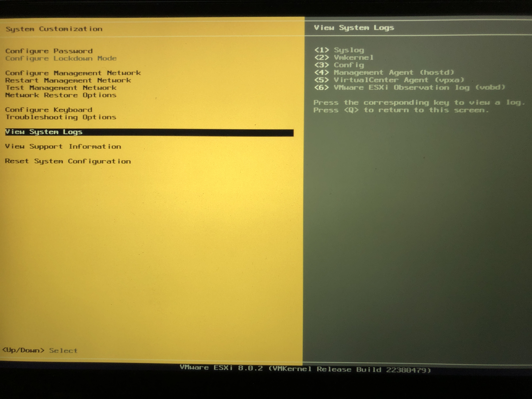
Task: Open VMware ESXi Observation log (vobd)
Action: pyautogui.click(x=409, y=87)
